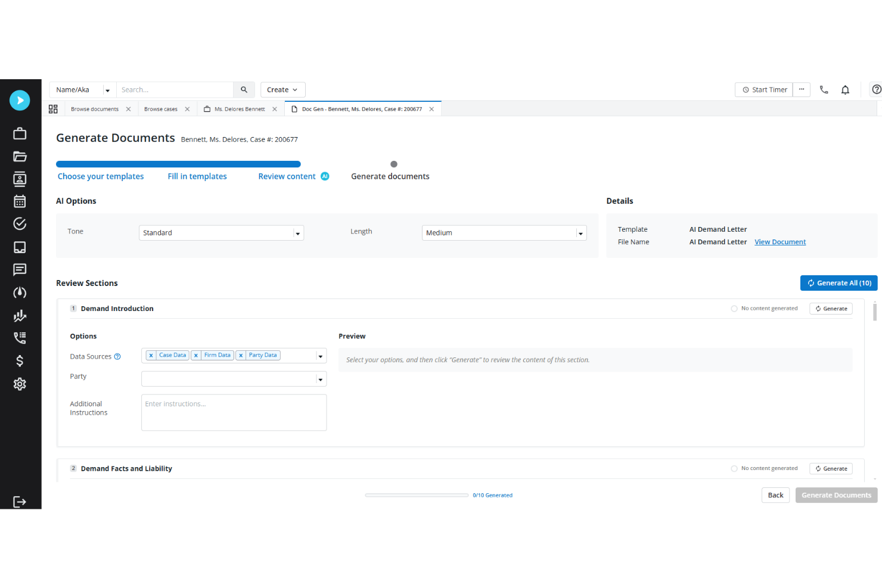
Task: Click the Back button
Action: 775,495
